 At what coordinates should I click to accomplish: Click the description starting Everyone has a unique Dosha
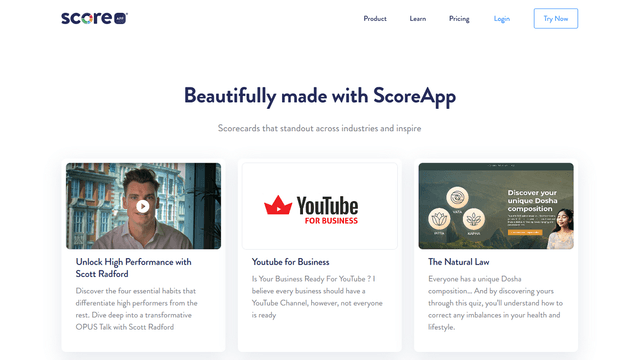[495, 303]
